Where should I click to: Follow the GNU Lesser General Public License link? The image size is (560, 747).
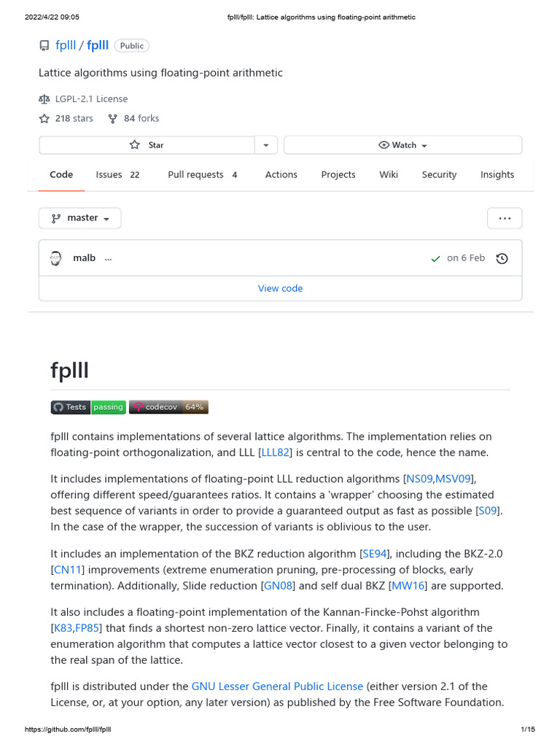[x=277, y=686]
